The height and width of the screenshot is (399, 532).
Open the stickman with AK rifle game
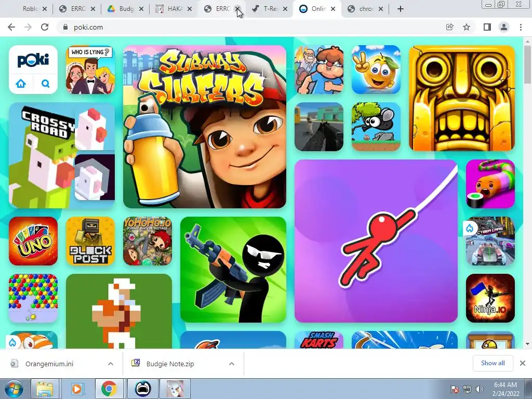coord(233,270)
